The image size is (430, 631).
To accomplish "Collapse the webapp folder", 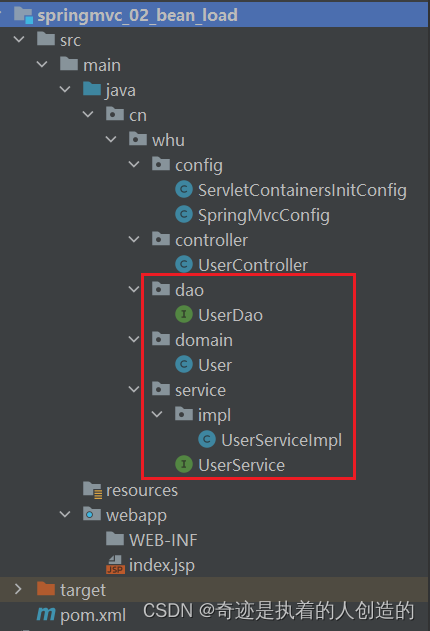I will (x=65, y=514).
